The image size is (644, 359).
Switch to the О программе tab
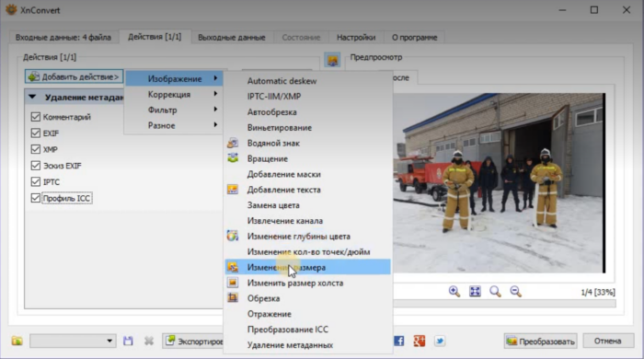pos(414,38)
